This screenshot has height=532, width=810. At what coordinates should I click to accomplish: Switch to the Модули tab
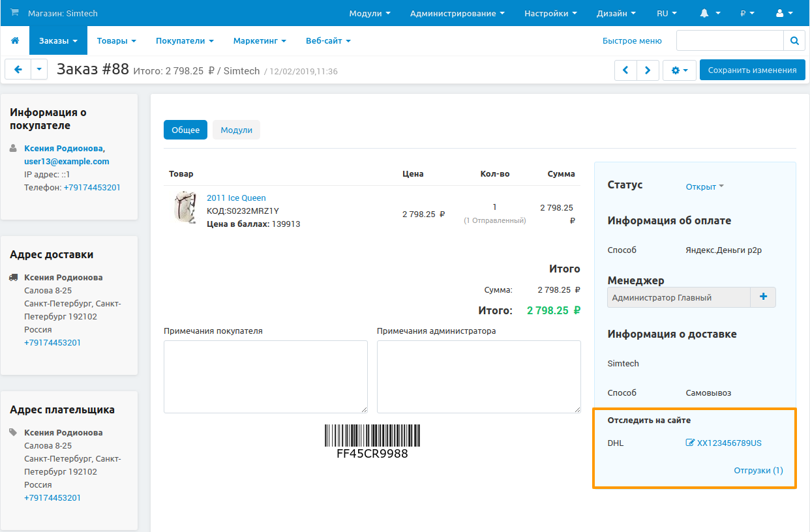236,130
